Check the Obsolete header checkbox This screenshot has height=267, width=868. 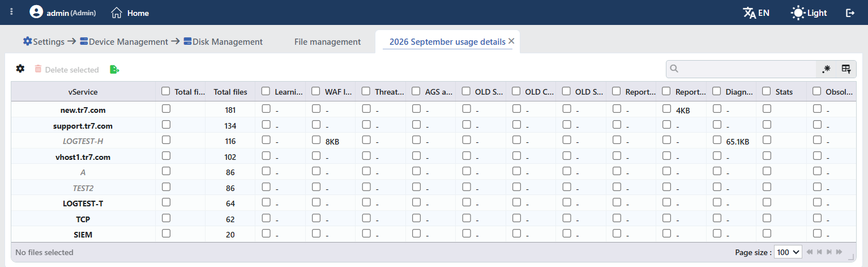coord(817,91)
